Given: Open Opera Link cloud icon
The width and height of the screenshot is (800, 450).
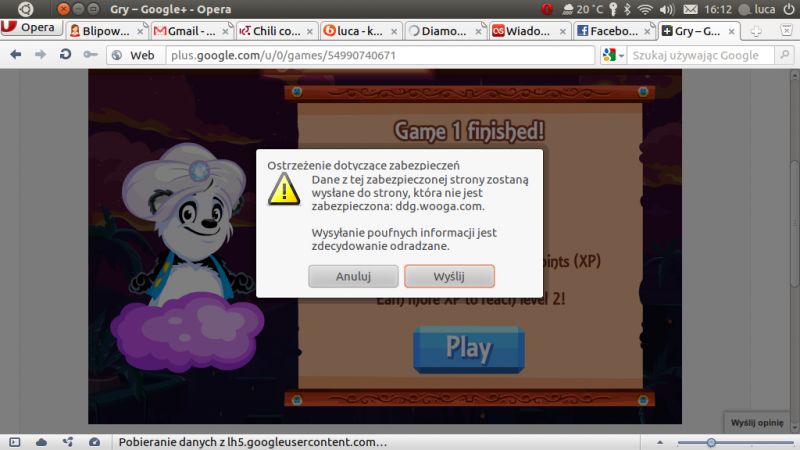Looking at the screenshot, I should point(41,442).
